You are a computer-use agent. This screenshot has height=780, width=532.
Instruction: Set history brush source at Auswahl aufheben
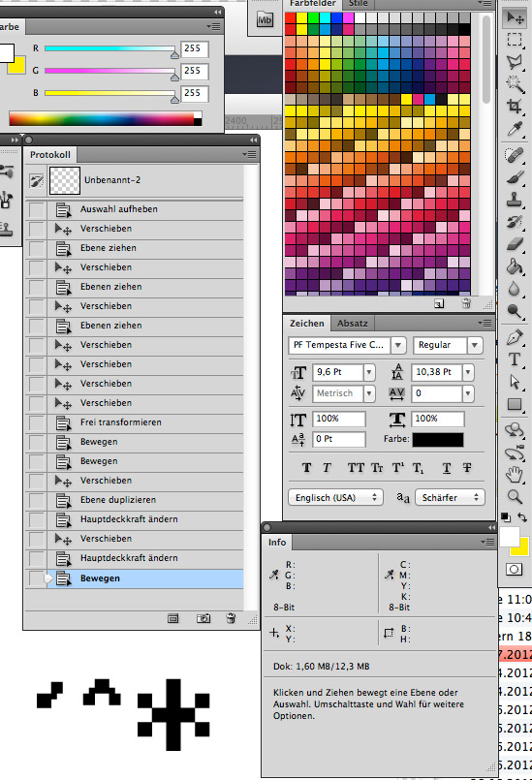point(37,209)
